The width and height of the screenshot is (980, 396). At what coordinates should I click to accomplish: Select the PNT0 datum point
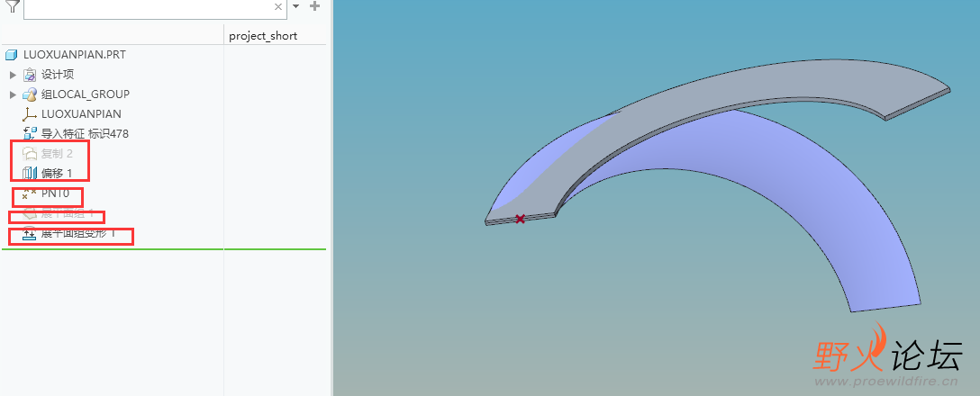click(55, 193)
